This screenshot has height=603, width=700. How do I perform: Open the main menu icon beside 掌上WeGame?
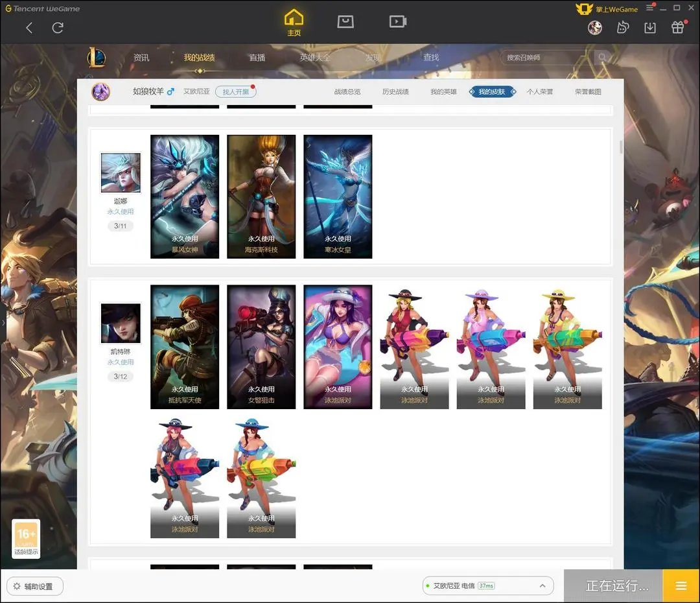click(650, 8)
